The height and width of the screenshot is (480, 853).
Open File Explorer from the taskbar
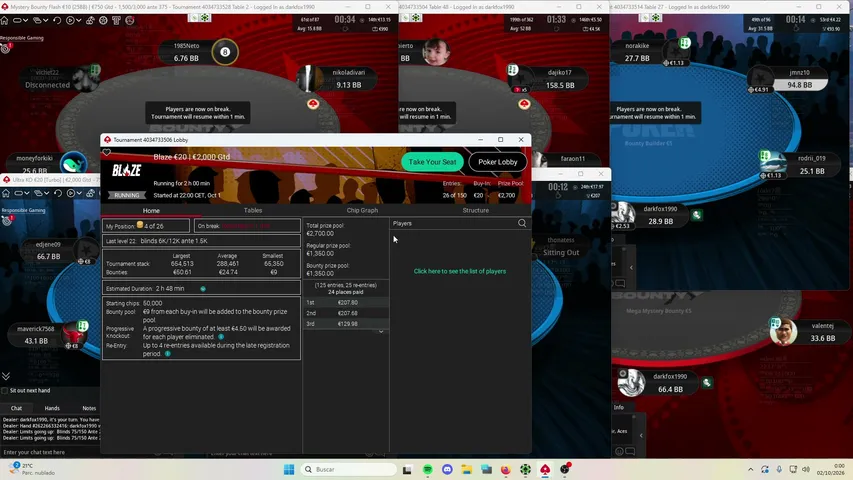point(466,469)
